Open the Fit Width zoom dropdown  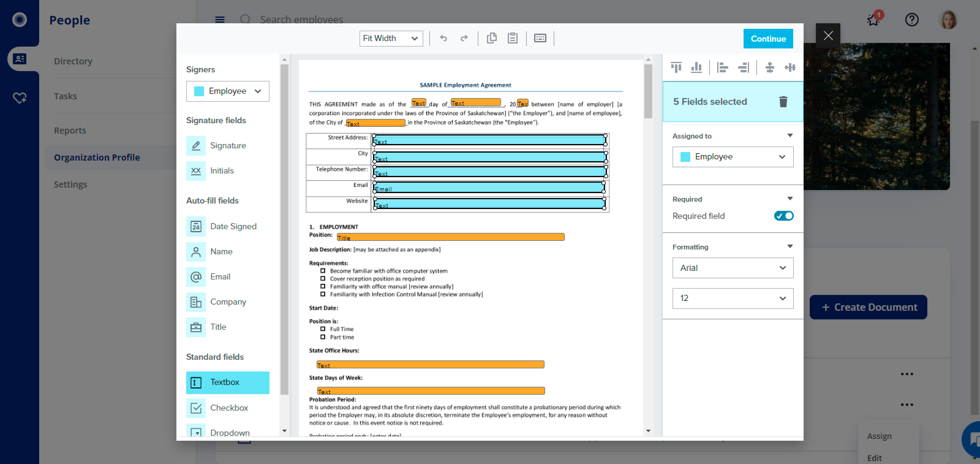pos(391,38)
